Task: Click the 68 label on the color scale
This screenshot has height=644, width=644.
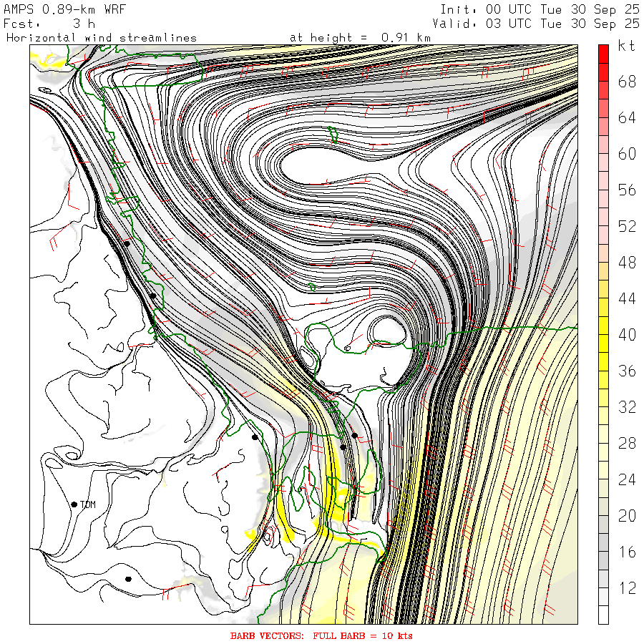Action: coord(627,82)
